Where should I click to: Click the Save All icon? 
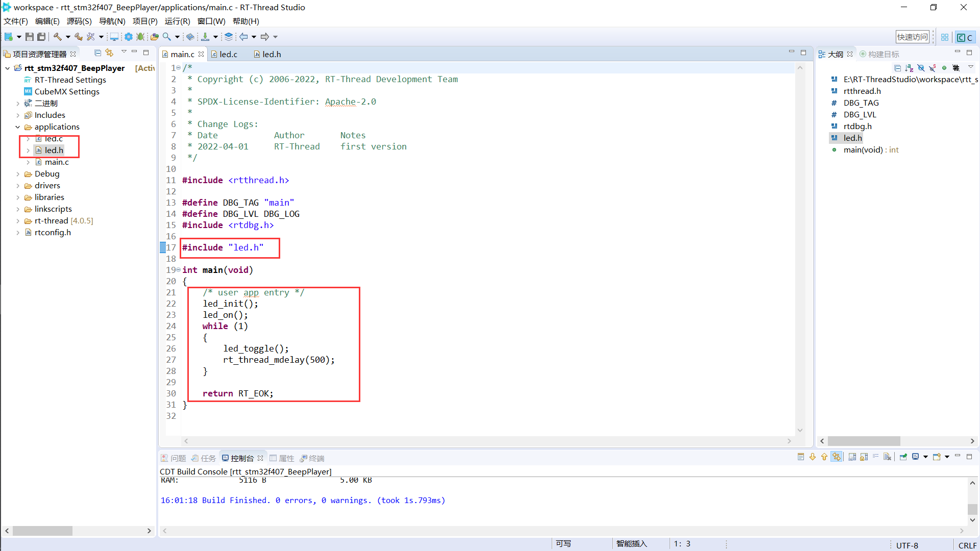(x=41, y=37)
